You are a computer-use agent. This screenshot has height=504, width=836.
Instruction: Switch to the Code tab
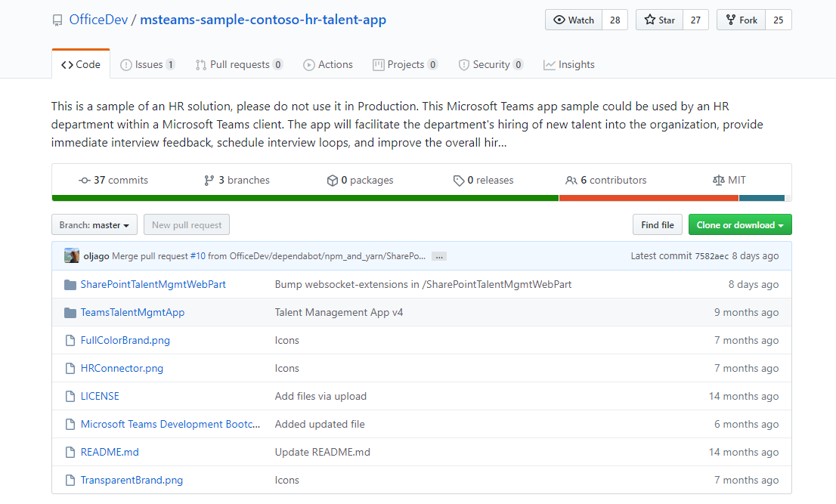tap(81, 64)
